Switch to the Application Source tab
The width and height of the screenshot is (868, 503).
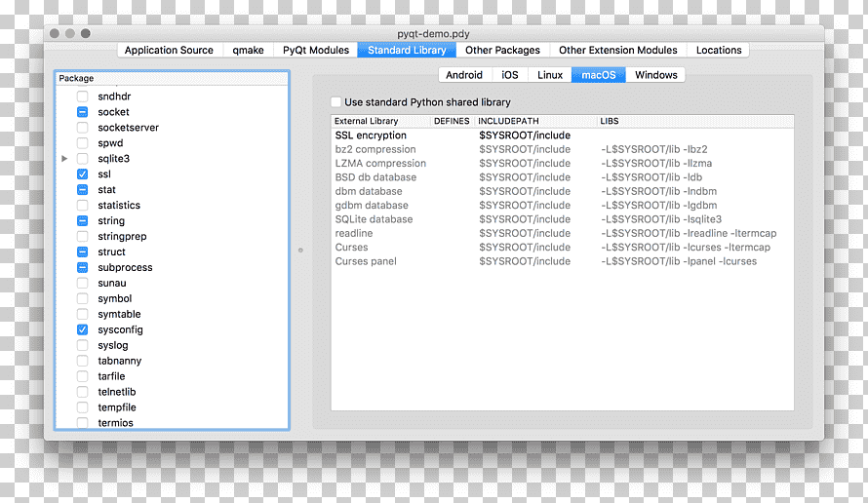tap(169, 50)
